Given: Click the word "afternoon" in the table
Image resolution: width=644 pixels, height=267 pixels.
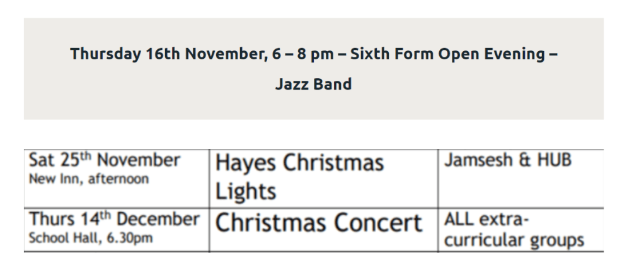Looking at the screenshot, I should tap(117, 179).
